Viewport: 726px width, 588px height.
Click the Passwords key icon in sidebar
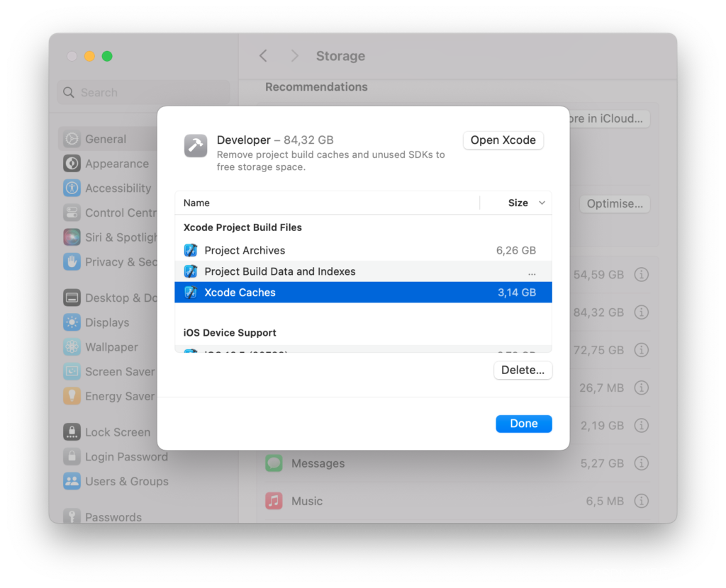[72, 516]
